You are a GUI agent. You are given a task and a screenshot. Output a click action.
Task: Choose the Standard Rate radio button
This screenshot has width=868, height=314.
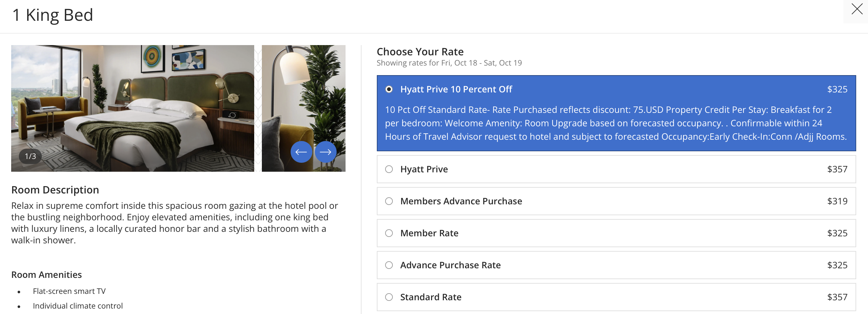(x=389, y=297)
